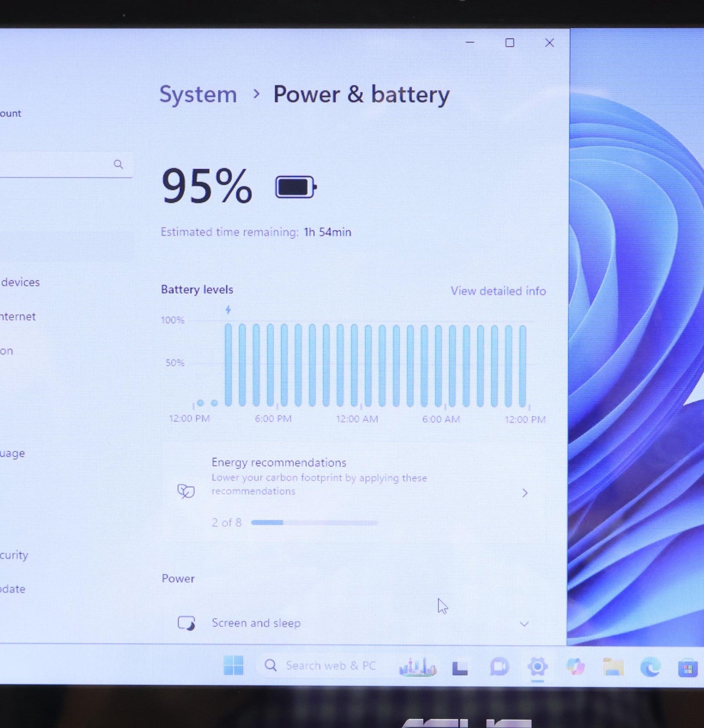The image size is (704, 728).
Task: Go back to System via breadcrumb
Action: coord(198,95)
